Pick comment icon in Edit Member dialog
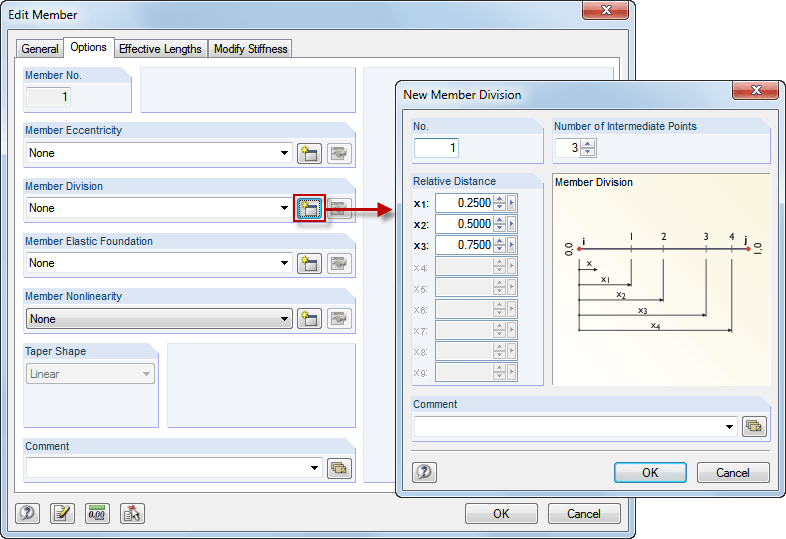The height and width of the screenshot is (539, 786). [339, 468]
